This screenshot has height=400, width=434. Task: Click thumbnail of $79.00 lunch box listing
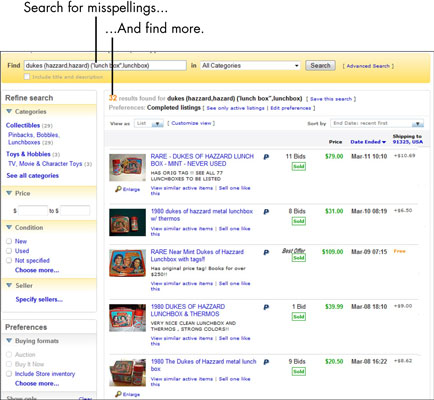pos(127,168)
